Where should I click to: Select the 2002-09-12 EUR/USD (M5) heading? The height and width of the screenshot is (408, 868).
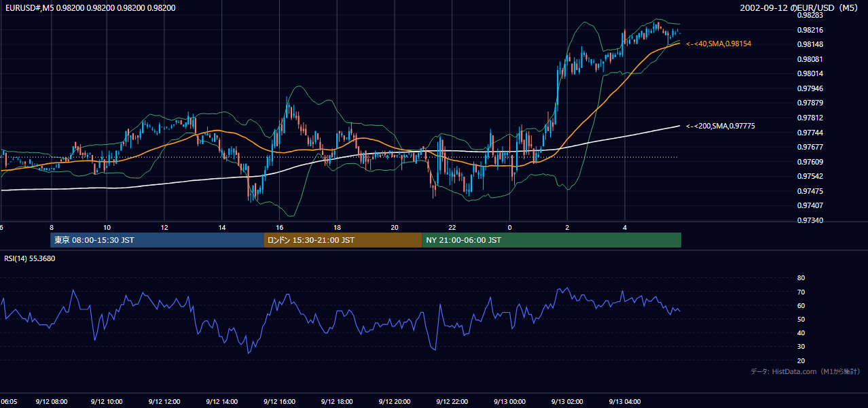tap(800, 8)
